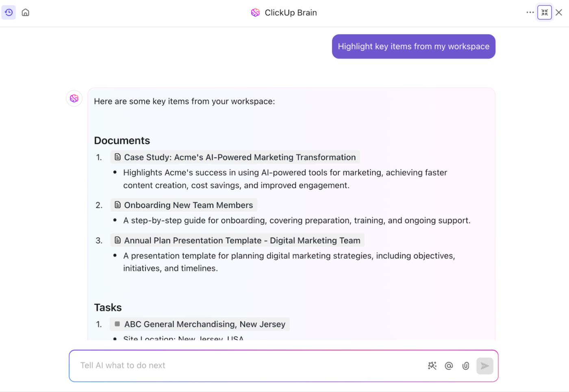Attach a file with paperclip icon
Image resolution: width=569 pixels, height=392 pixels.
pos(466,366)
